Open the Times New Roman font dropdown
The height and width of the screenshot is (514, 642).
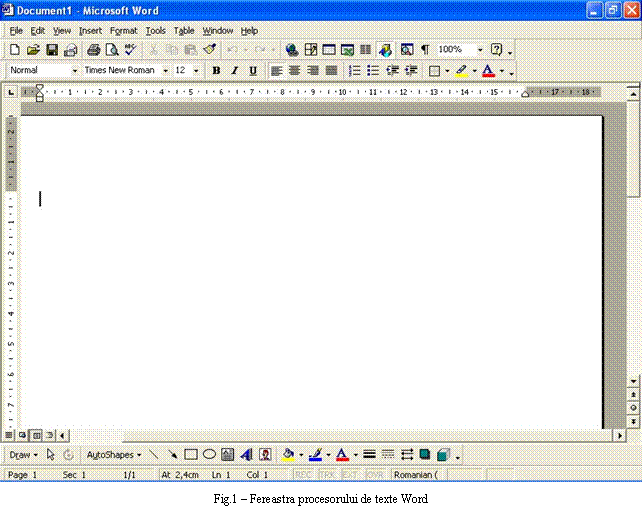[165, 71]
